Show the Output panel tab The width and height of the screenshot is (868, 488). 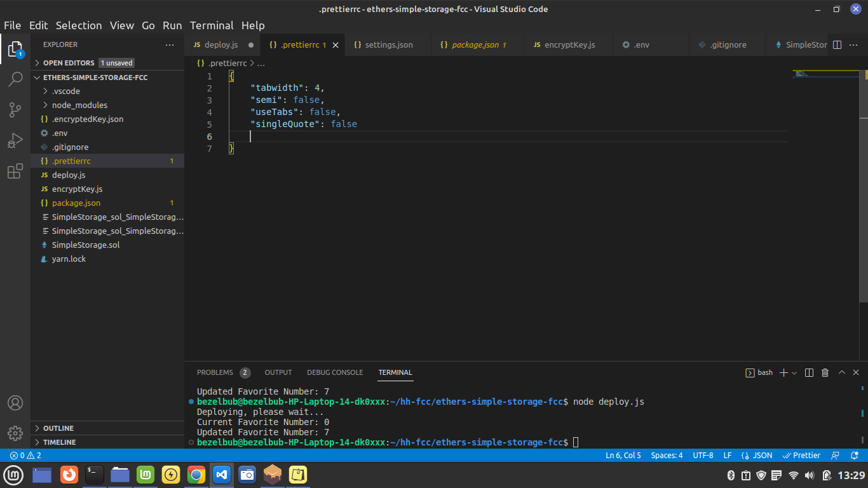[x=278, y=372]
